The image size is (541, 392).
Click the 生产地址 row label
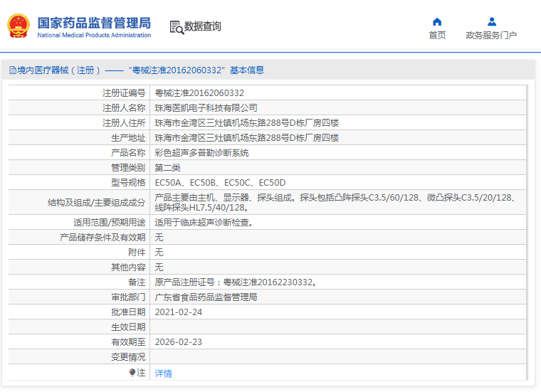(128, 138)
